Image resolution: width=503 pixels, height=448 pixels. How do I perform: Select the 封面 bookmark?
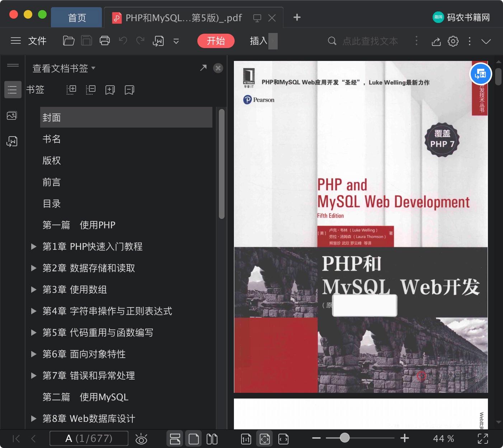point(126,117)
